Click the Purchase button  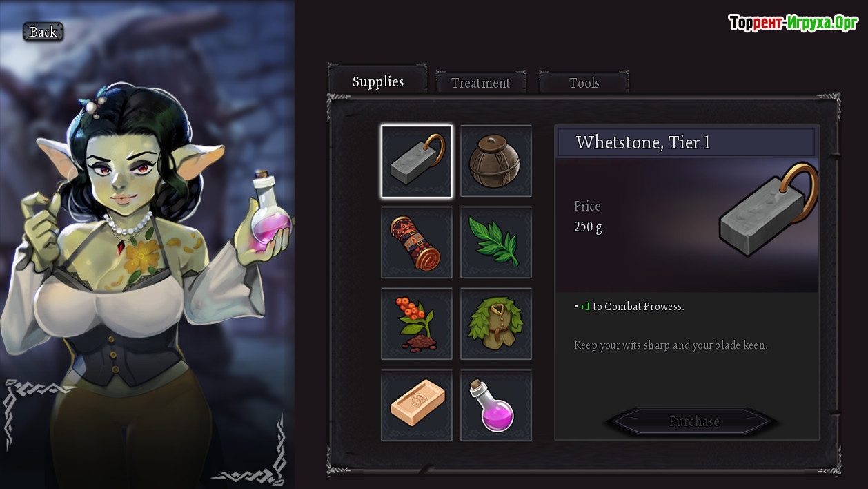694,421
